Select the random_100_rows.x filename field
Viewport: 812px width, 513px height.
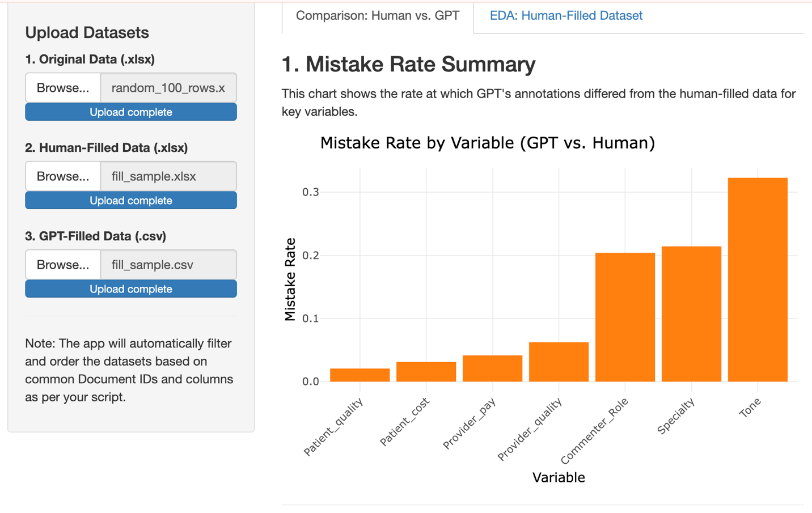tap(168, 88)
